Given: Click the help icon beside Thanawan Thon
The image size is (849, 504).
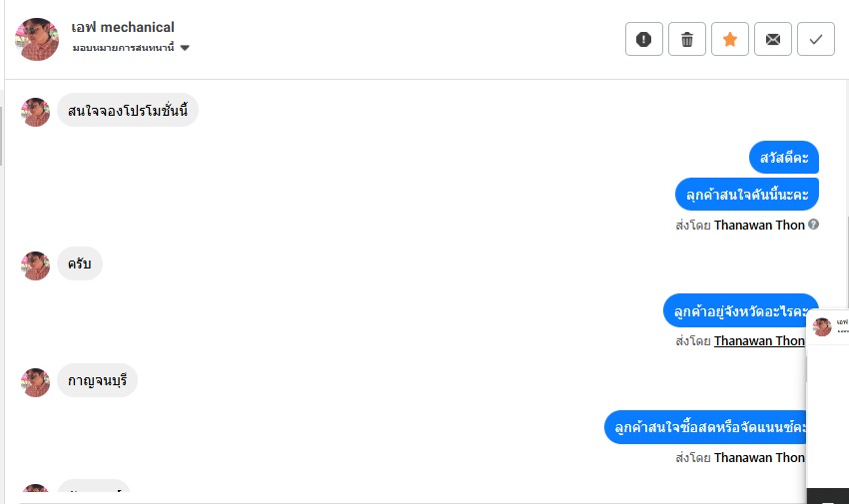Looking at the screenshot, I should 813,225.
